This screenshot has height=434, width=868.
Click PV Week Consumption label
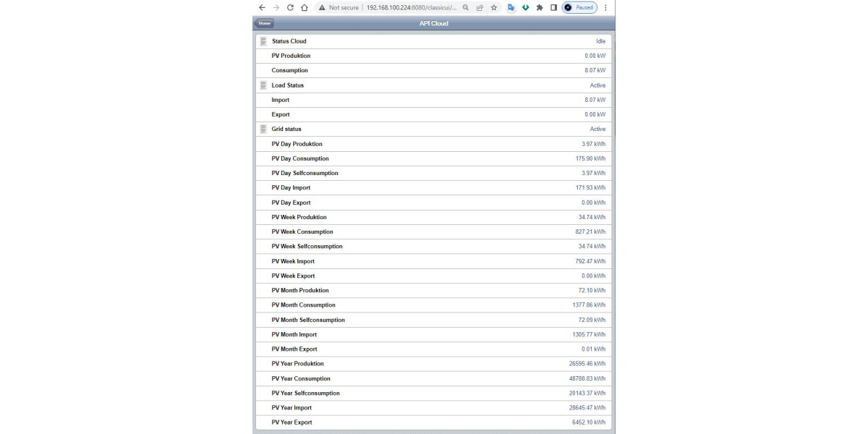click(302, 231)
